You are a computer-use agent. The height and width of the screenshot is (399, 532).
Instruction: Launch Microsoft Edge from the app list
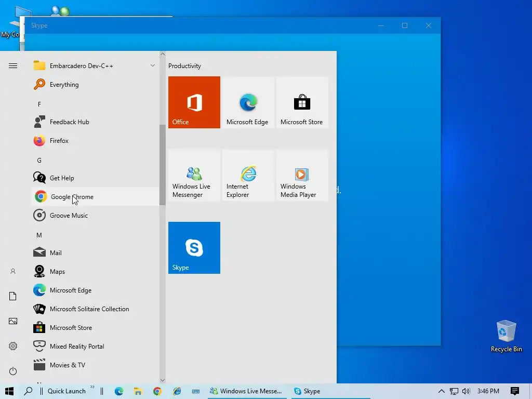95,290
